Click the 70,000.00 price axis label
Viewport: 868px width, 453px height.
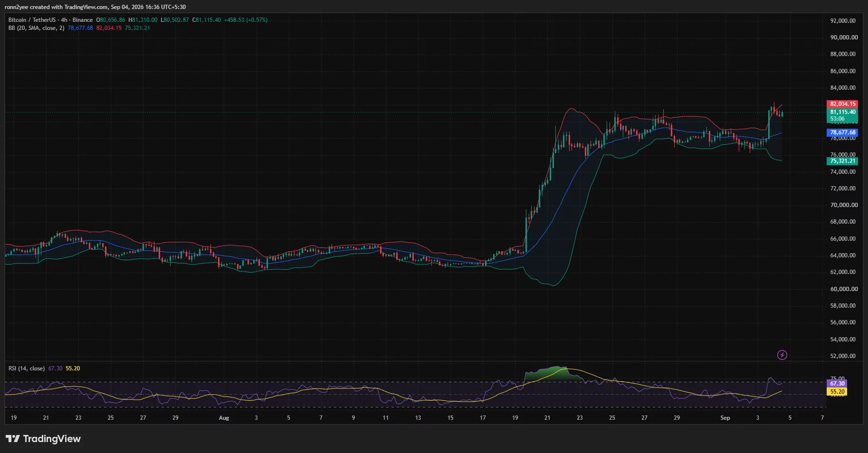(844, 205)
